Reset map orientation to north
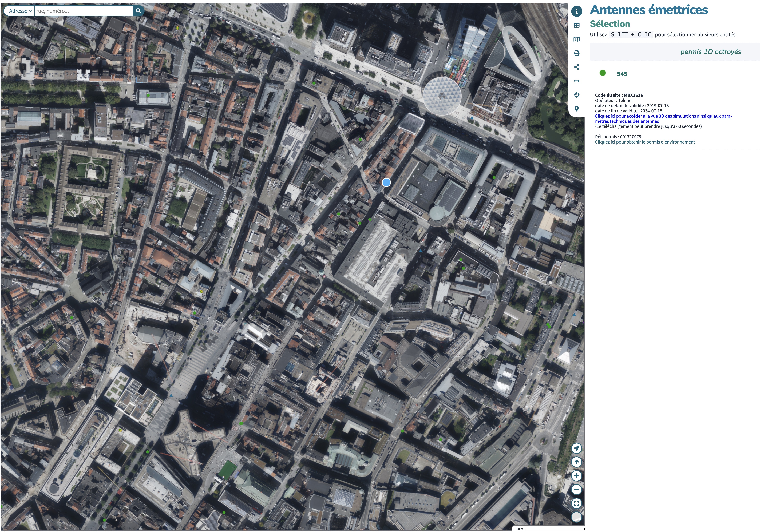Screen dimensions: 760x532 coord(577,462)
